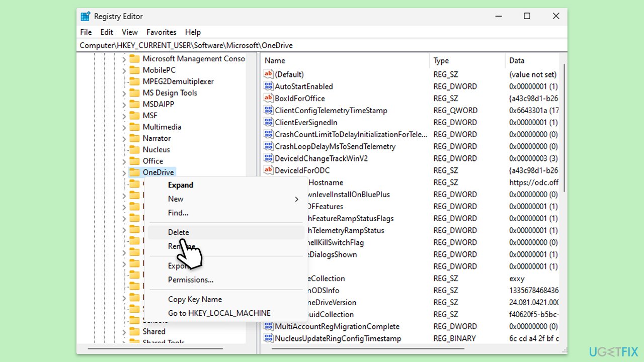Open the Edit menu
Viewport: 644px width, 362px height.
pyautogui.click(x=107, y=32)
